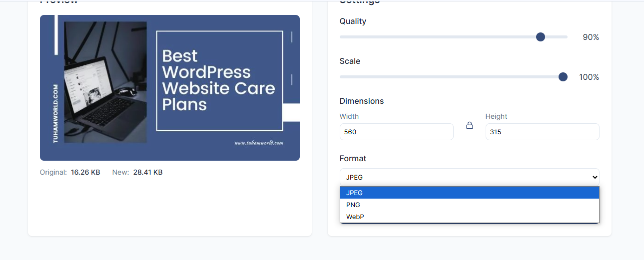Click the laptop photo inside preview
The image size is (644, 260).
105,82
